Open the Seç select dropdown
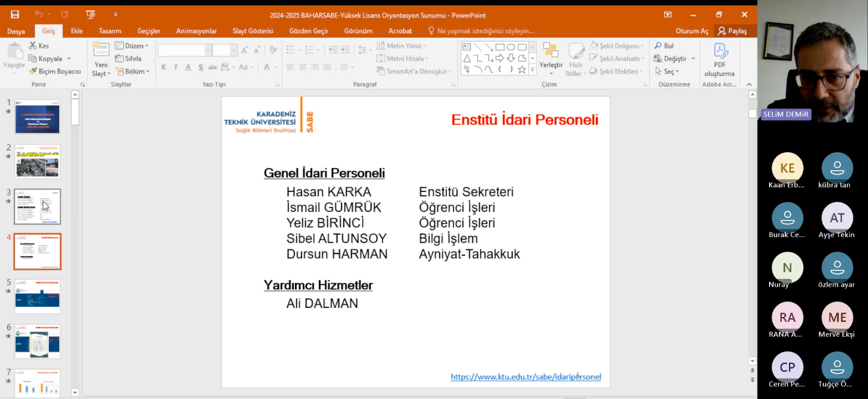Screen dimensions: 868x399 (667, 71)
